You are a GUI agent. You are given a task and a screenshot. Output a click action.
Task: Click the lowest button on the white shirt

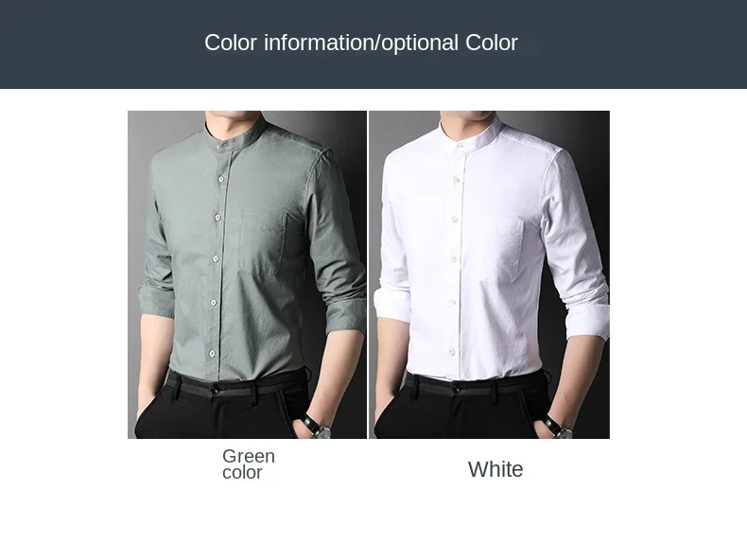tap(451, 352)
